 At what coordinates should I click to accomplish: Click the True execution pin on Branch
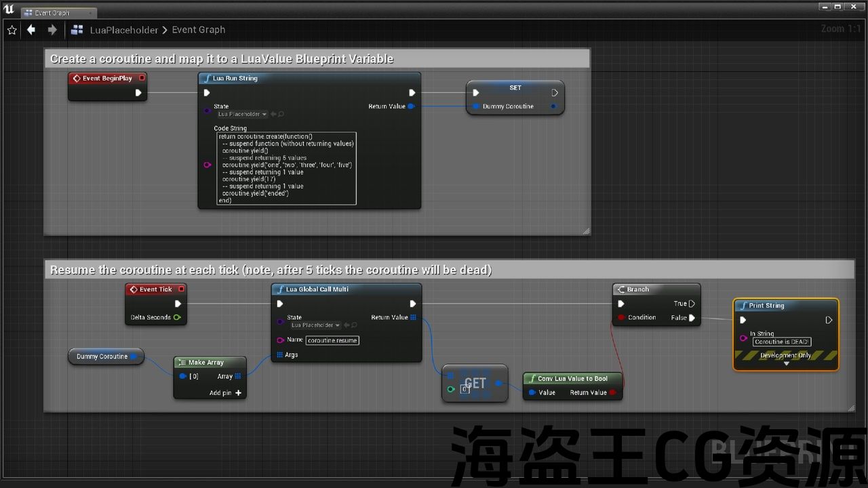[x=692, y=304]
